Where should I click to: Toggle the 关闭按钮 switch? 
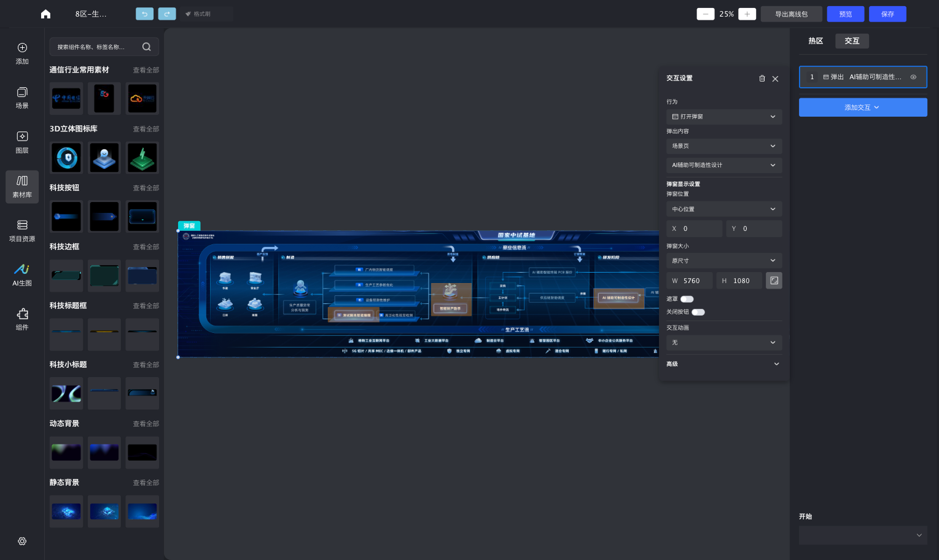click(698, 312)
